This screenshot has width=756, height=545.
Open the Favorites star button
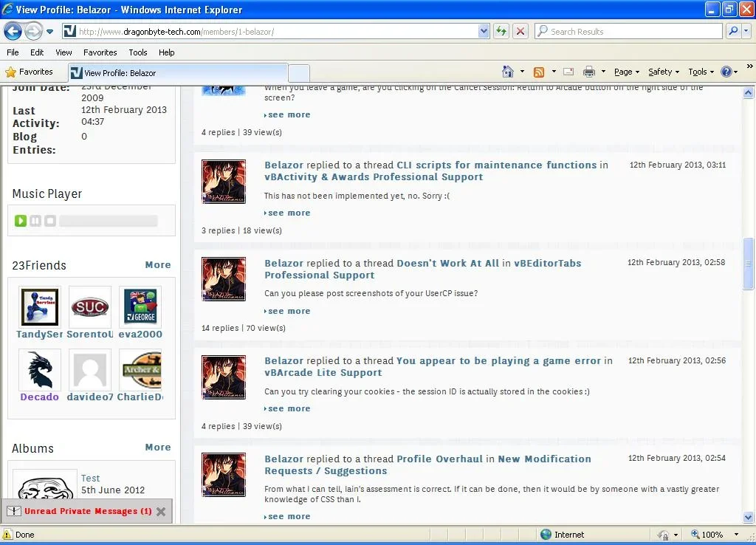coord(30,72)
